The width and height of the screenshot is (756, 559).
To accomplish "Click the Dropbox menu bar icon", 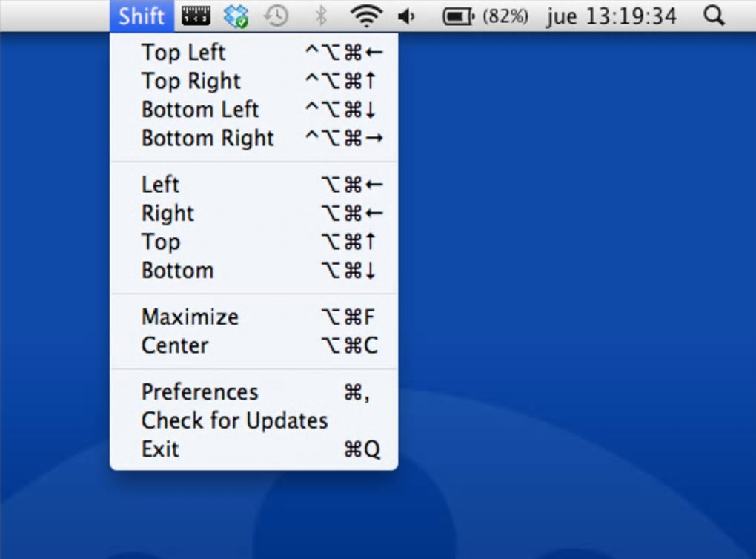I will click(236, 16).
